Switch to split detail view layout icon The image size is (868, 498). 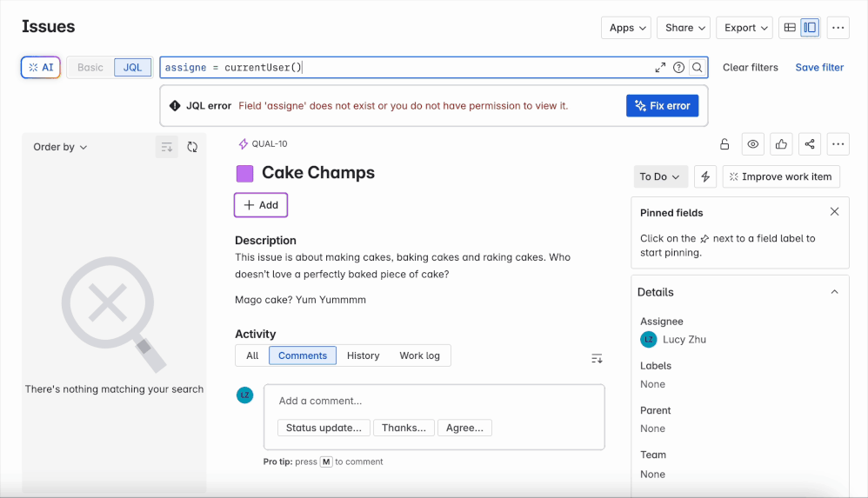810,28
